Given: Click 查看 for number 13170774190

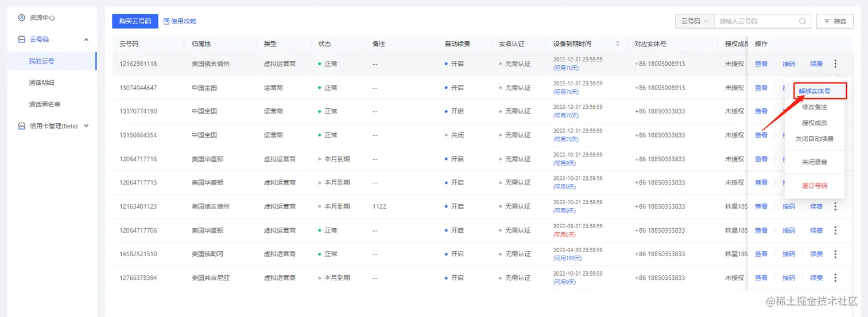Looking at the screenshot, I should 761,111.
